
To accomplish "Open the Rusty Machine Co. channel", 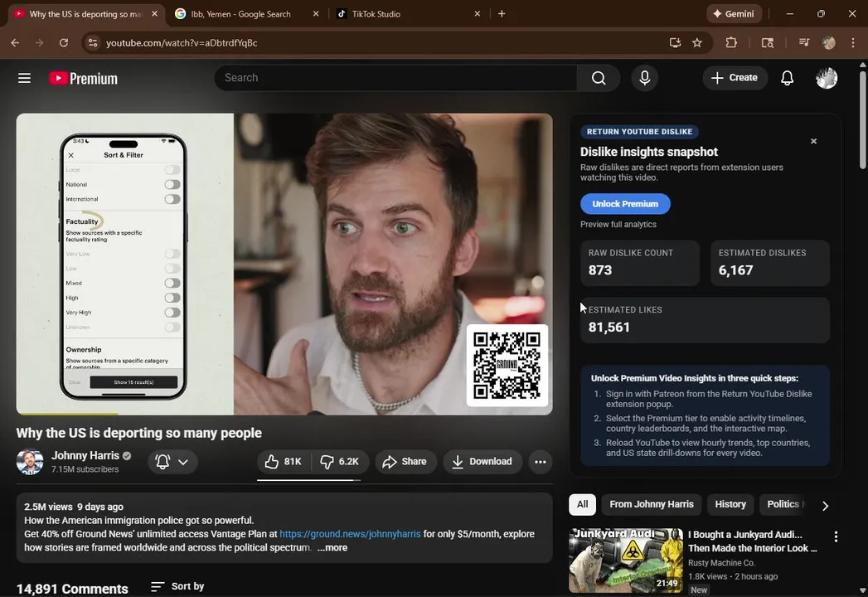I will pos(721,563).
